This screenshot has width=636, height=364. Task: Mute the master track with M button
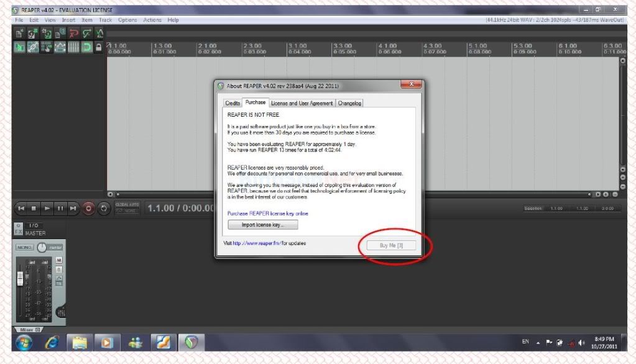(x=59, y=260)
